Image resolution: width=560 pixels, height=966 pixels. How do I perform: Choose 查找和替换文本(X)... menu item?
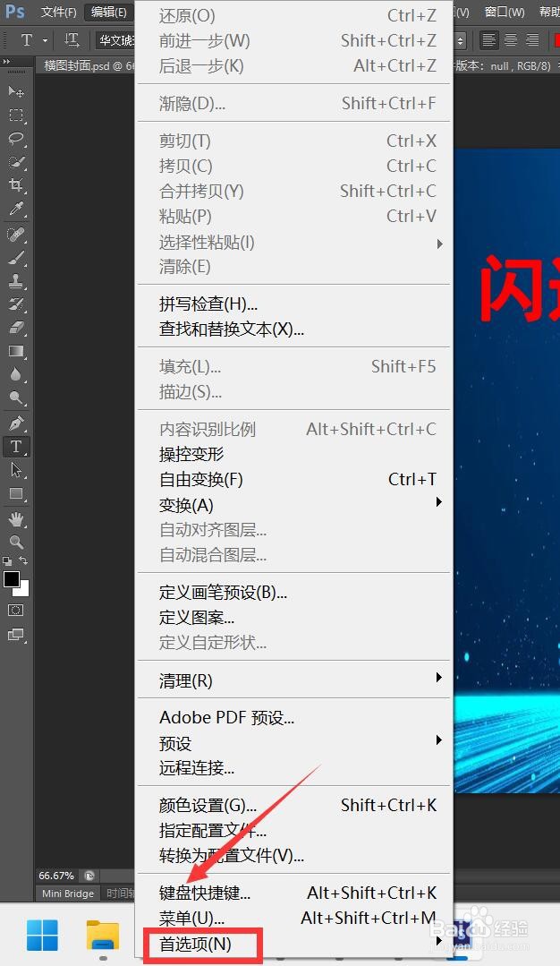pyautogui.click(x=294, y=329)
